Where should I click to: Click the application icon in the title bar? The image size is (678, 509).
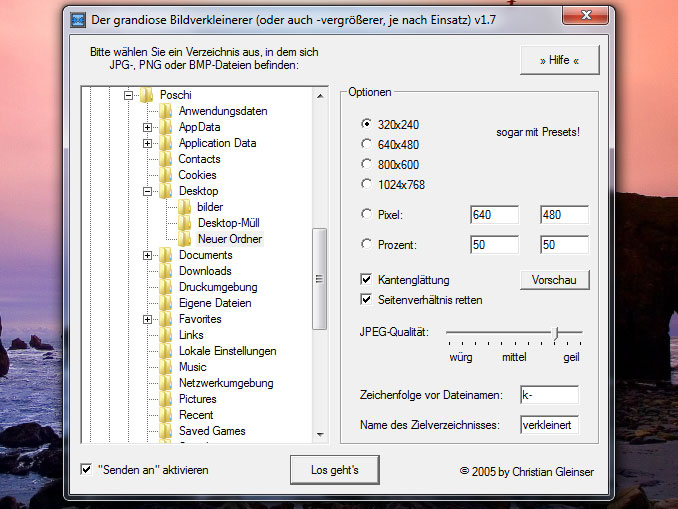(x=78, y=20)
